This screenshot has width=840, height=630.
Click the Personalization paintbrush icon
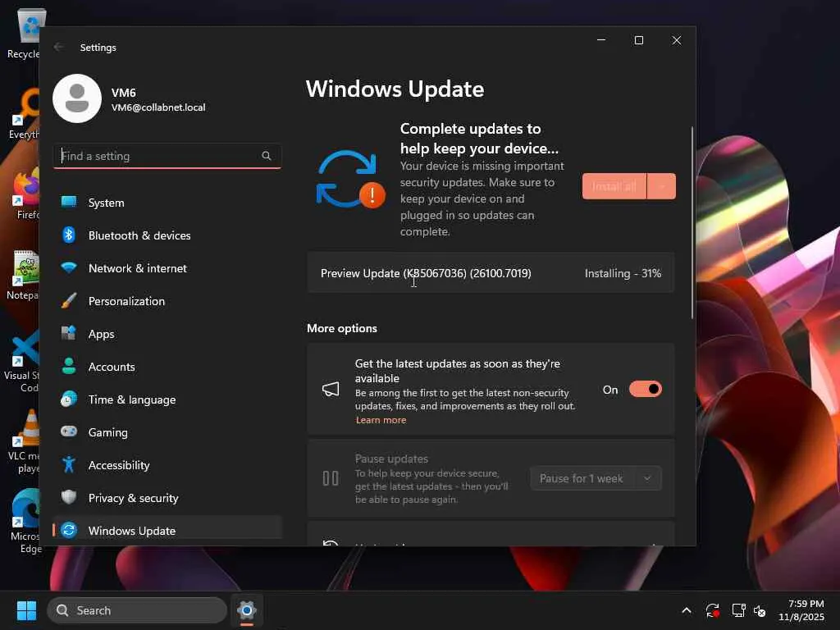pos(69,300)
